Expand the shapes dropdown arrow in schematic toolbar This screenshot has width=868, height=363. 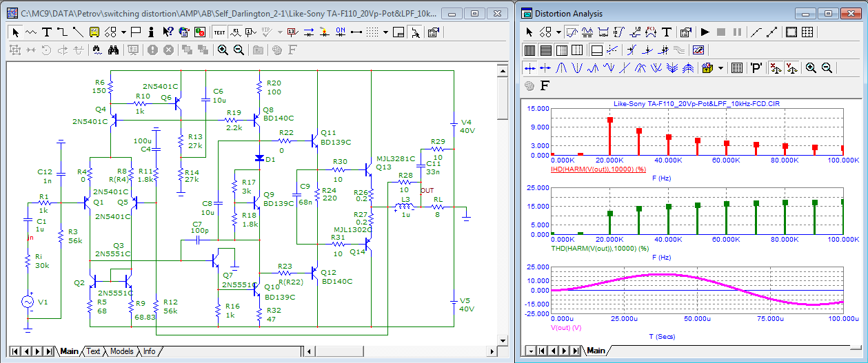(123, 32)
